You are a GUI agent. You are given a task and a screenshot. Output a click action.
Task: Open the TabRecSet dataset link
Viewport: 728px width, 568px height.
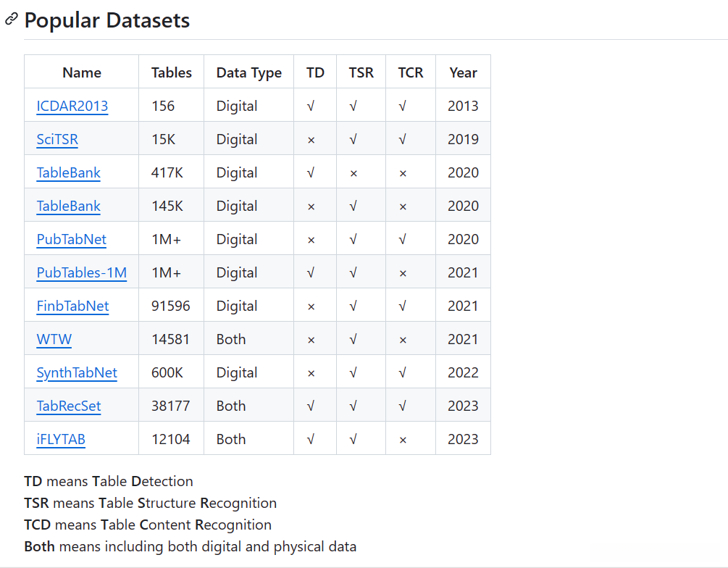69,406
